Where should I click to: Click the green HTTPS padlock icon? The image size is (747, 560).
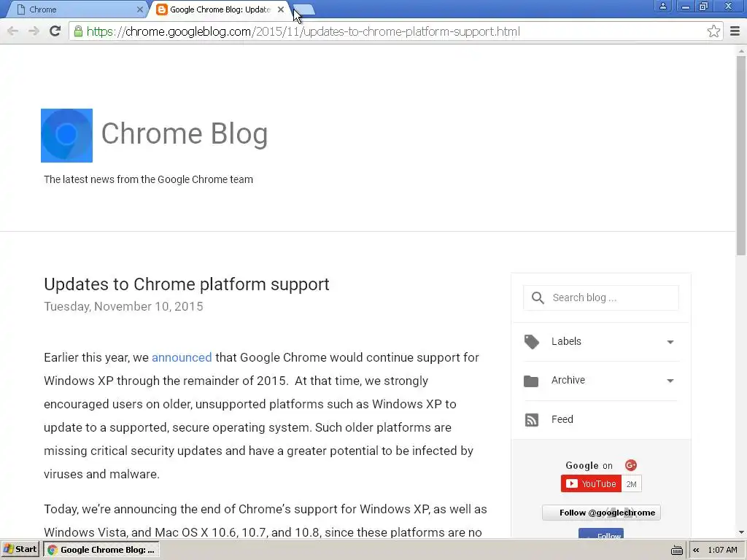tap(78, 31)
